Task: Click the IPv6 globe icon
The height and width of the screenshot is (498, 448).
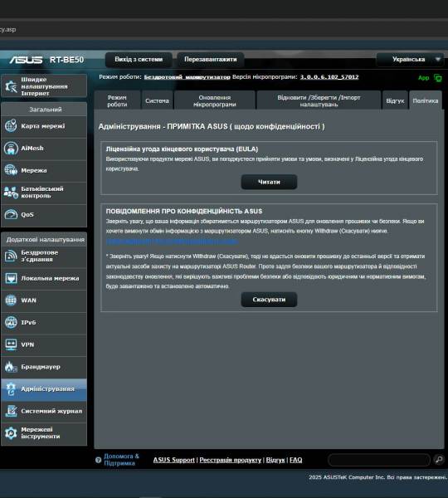Action: (x=11, y=322)
